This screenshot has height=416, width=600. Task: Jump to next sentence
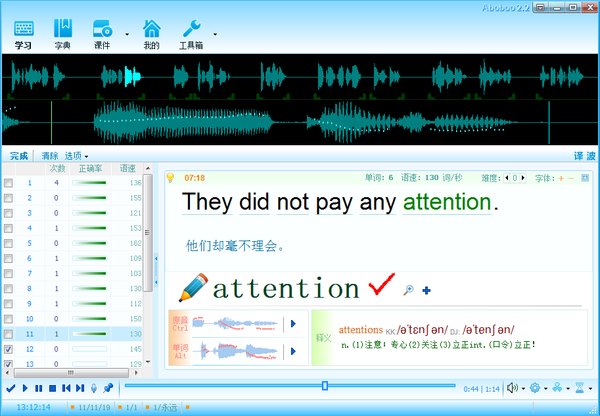coord(80,388)
